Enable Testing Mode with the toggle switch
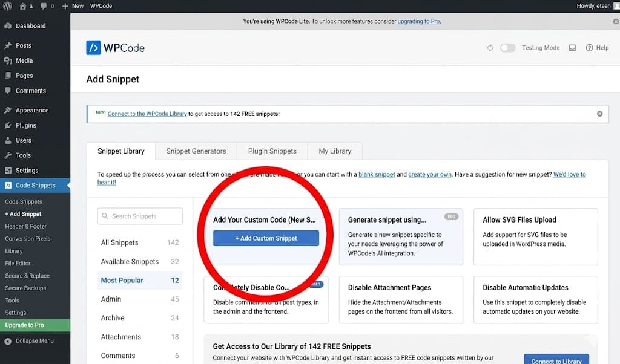Image resolution: width=620 pixels, height=364 pixels. (507, 47)
